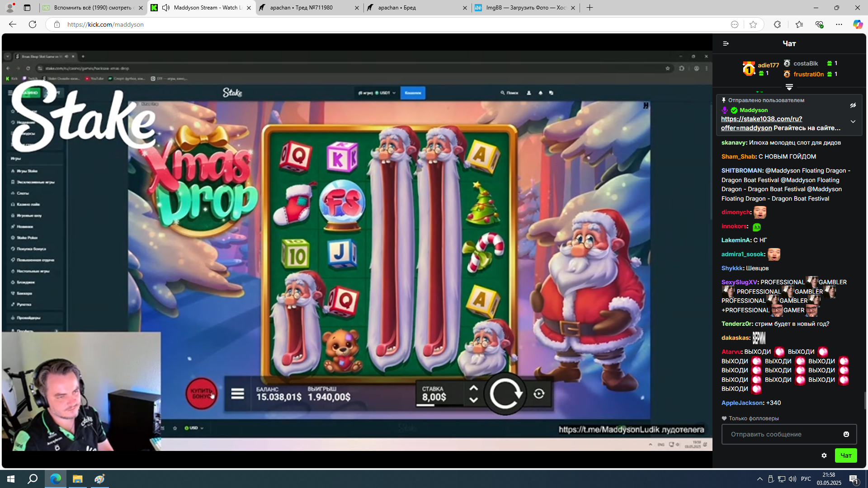The height and width of the screenshot is (488, 868).
Task: Open the Windows notification center
Action: click(854, 479)
